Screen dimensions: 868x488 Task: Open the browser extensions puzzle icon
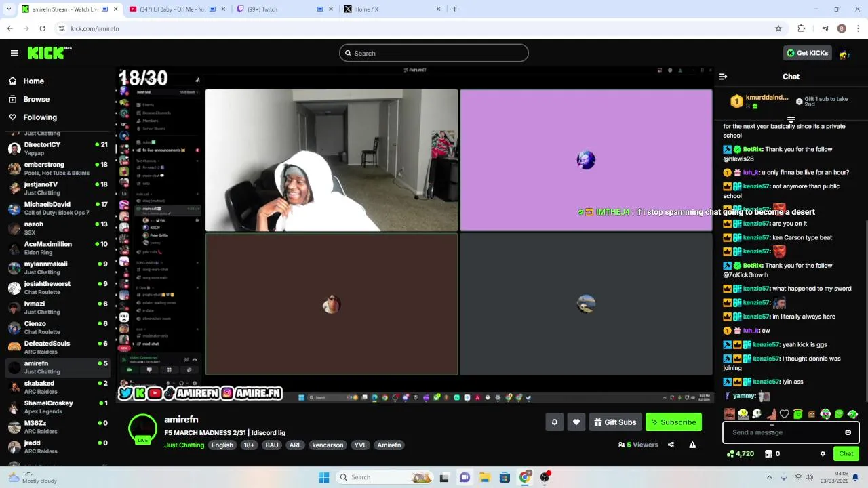coord(802,28)
